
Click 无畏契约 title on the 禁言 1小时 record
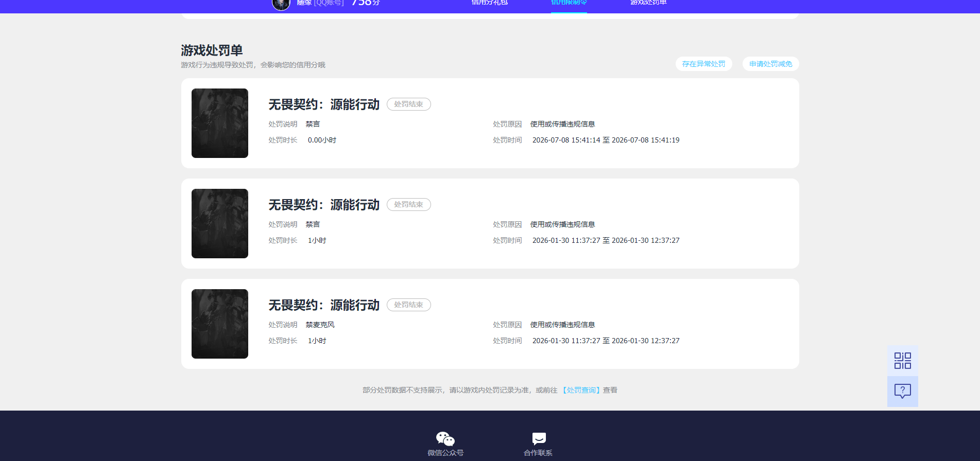pos(324,205)
